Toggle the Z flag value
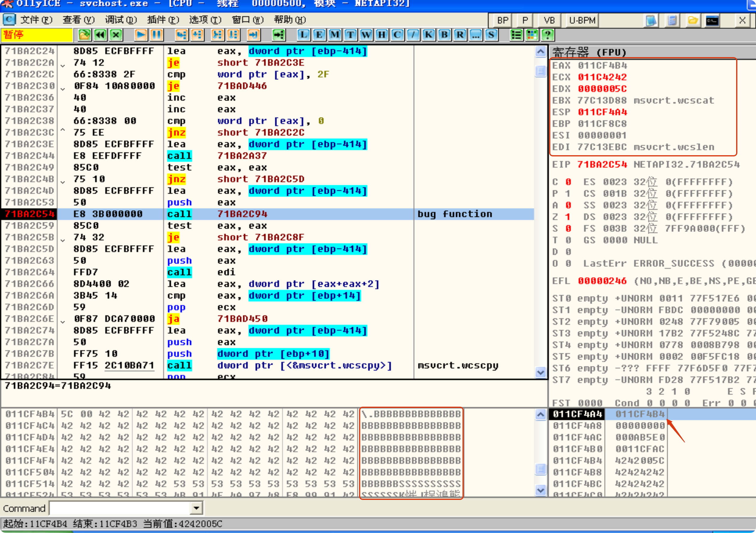 pos(568,217)
